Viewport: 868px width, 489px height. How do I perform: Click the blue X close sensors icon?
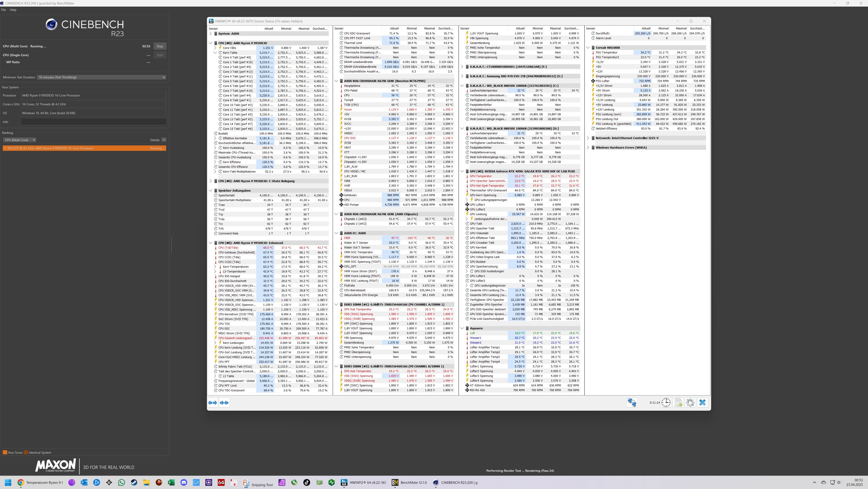click(703, 402)
